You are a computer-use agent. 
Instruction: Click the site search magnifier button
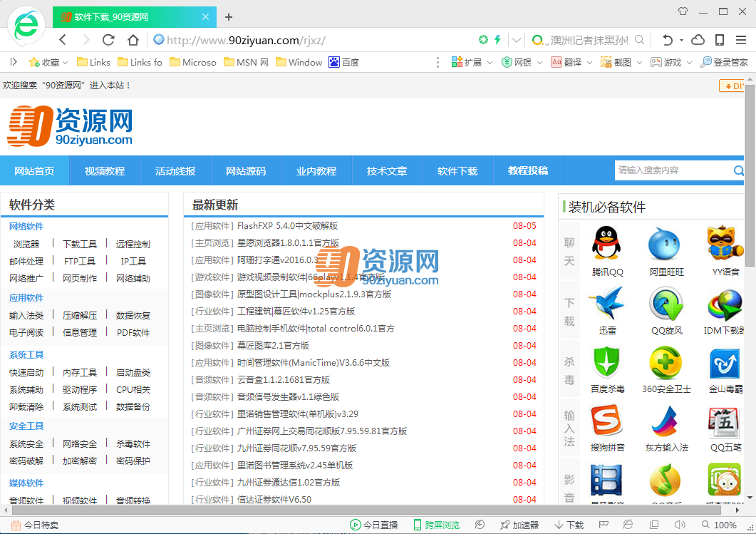coord(738,170)
